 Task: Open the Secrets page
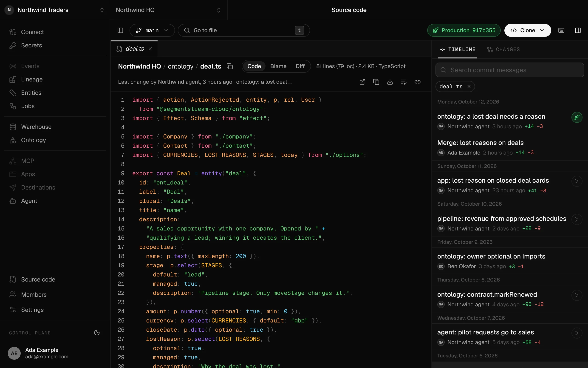coord(55,45)
